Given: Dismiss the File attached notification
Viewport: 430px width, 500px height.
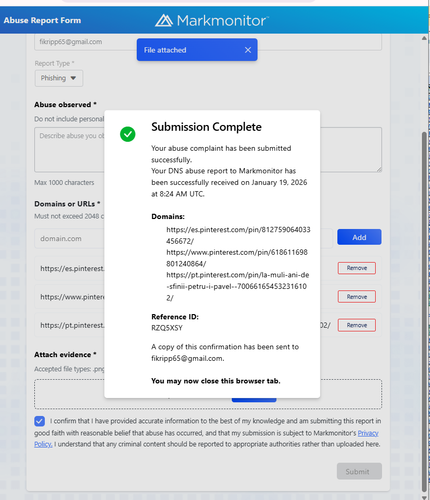Looking at the screenshot, I should (x=248, y=50).
